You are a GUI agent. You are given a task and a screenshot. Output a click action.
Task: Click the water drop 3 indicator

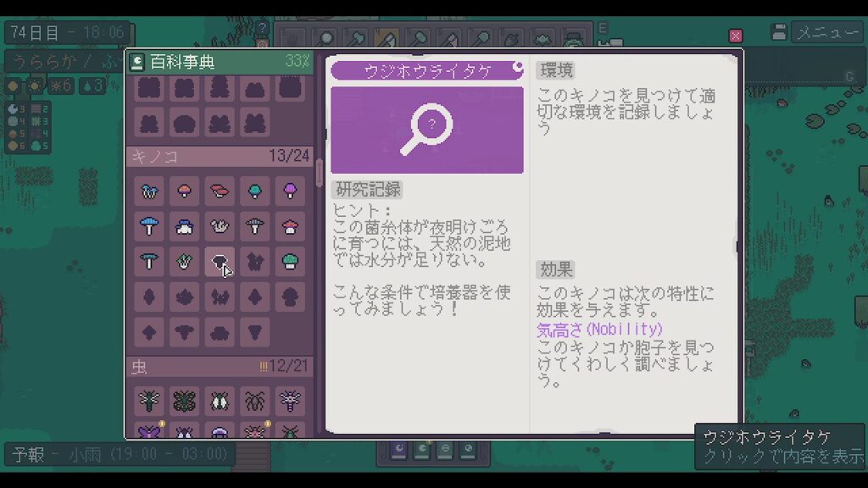[x=92, y=86]
